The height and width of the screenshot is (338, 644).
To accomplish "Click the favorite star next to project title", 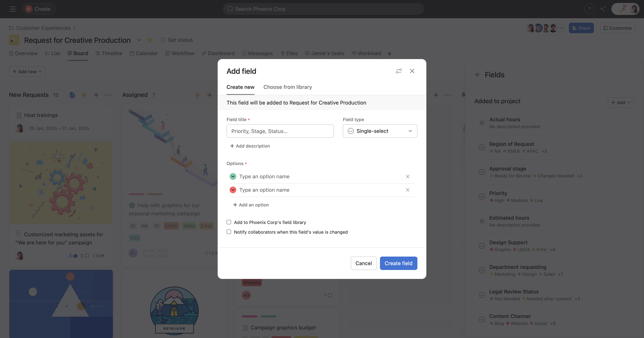I will 149,40.
